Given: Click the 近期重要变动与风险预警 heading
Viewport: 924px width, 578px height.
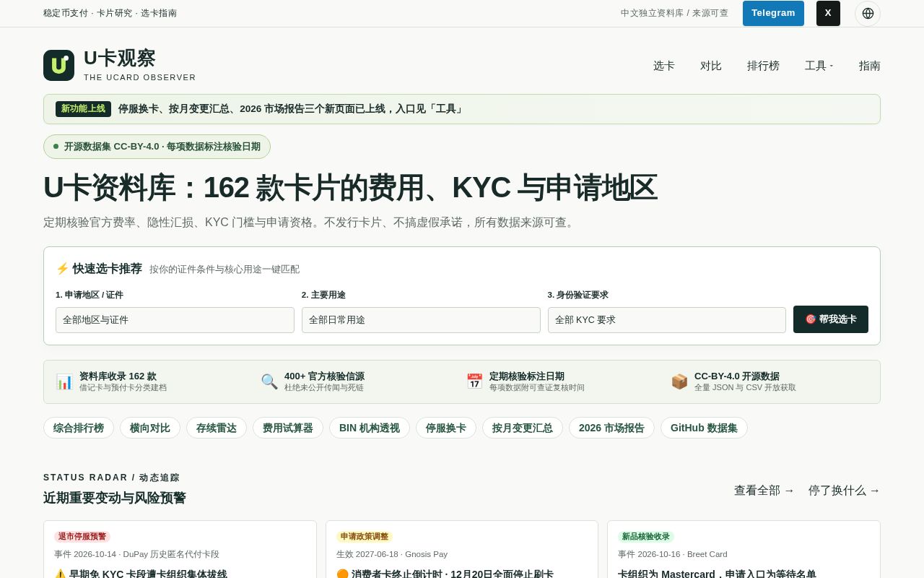Looking at the screenshot, I should tap(115, 498).
